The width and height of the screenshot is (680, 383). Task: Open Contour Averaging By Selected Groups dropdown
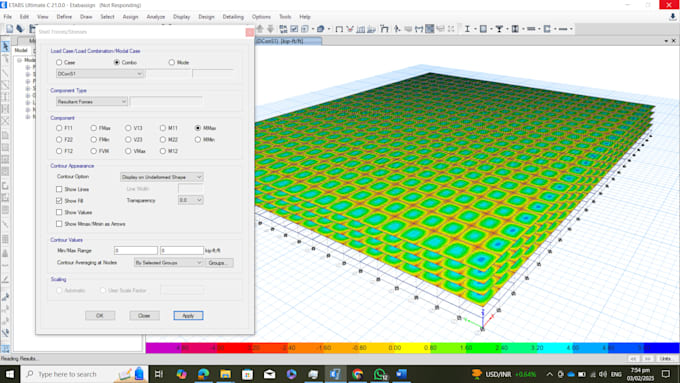(168, 262)
